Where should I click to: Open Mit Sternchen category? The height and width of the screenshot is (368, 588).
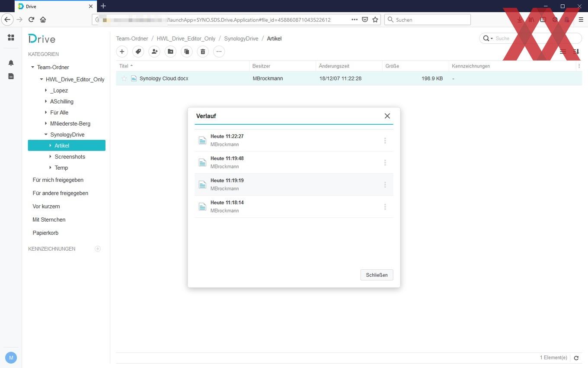point(49,220)
